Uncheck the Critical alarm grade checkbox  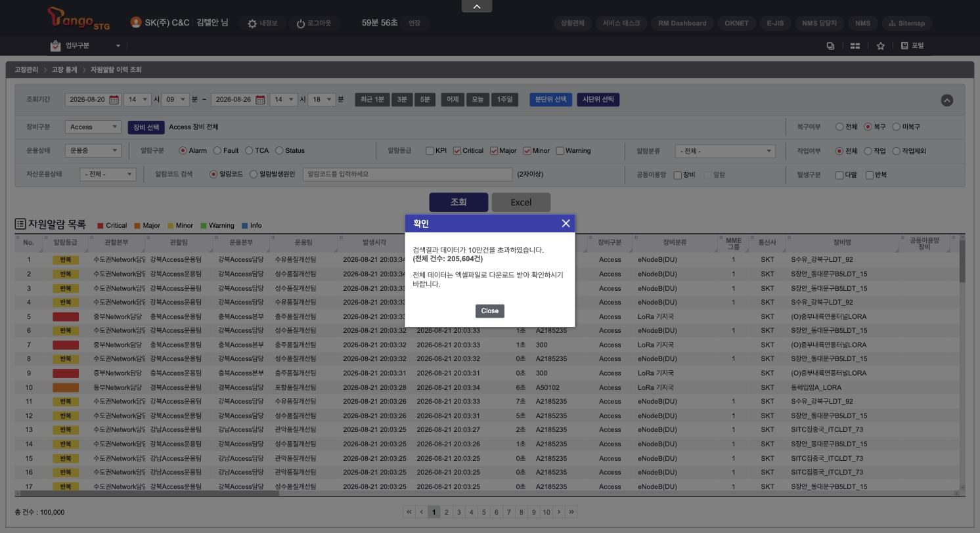coord(457,151)
